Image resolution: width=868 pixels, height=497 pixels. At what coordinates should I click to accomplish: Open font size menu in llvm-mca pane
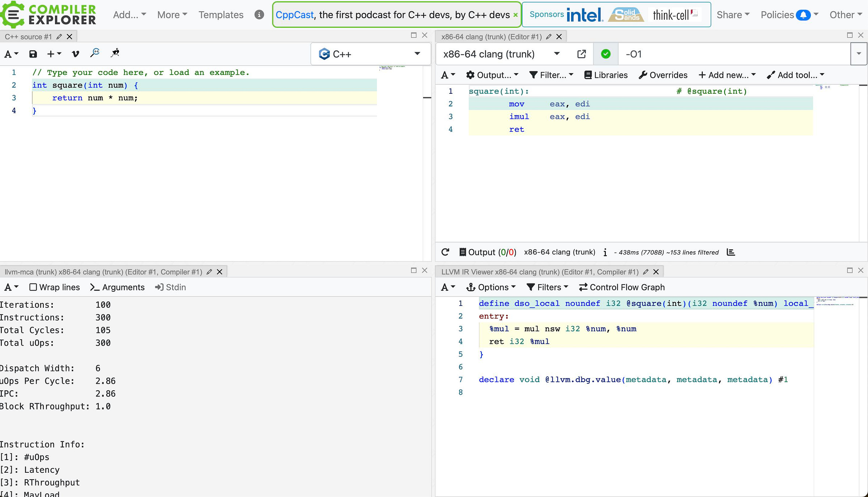coord(11,287)
